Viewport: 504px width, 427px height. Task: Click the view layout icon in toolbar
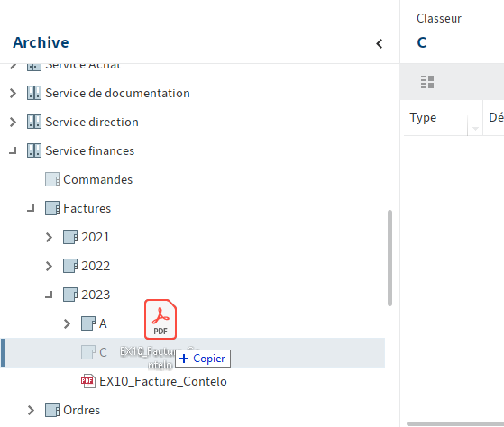coord(427,82)
